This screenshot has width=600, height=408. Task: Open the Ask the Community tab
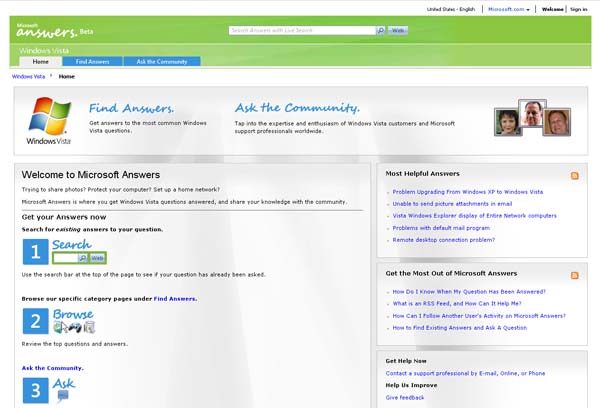(161, 61)
